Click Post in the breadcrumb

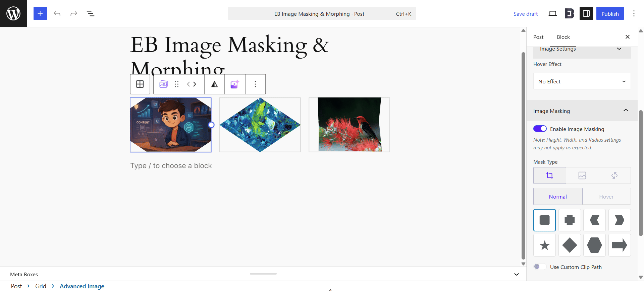coord(16,286)
